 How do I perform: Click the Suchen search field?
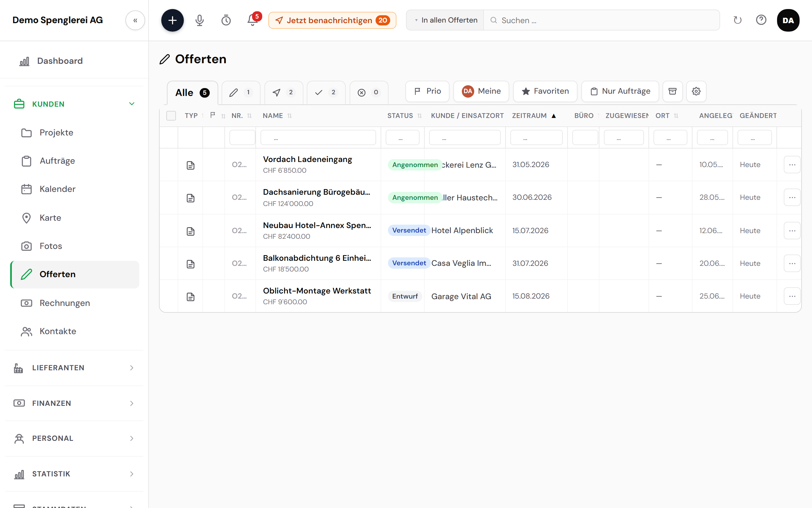(601, 20)
